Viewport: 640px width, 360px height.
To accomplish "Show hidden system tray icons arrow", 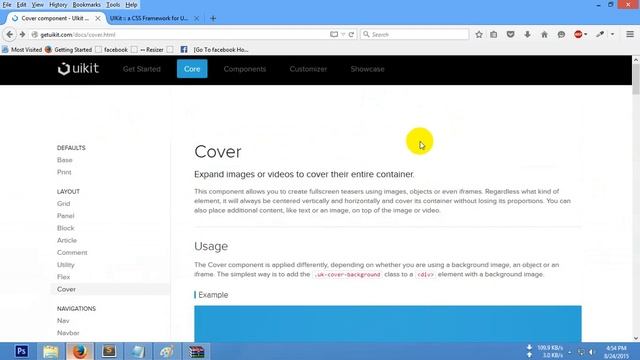I will (569, 352).
